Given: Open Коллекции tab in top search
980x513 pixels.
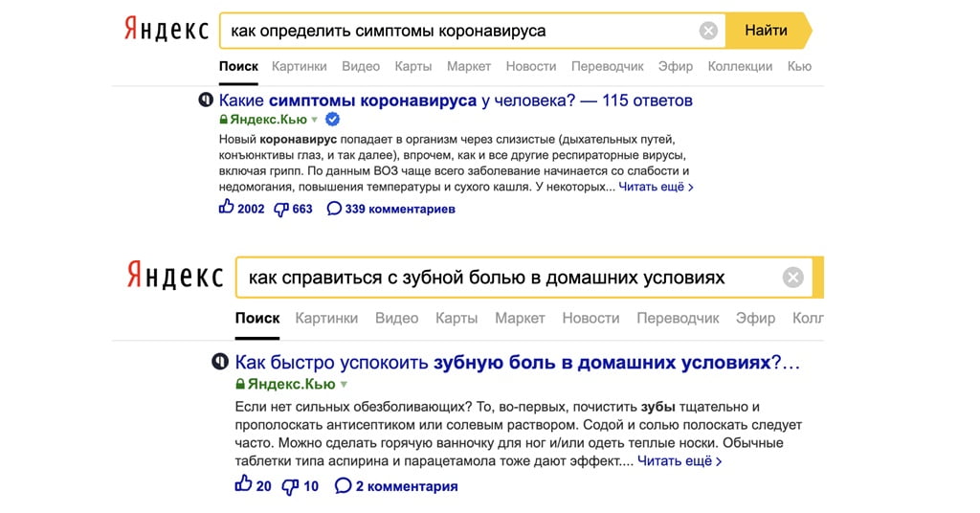Looking at the screenshot, I should pyautogui.click(x=740, y=66).
